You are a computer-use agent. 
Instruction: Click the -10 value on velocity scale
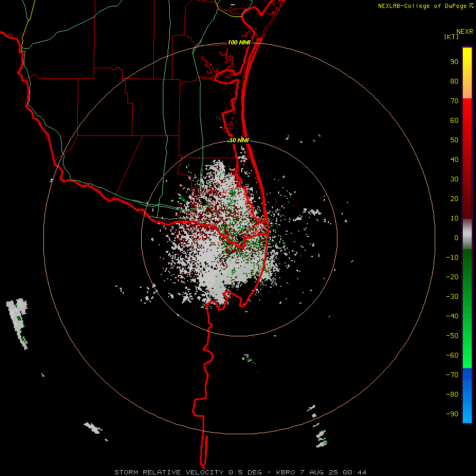452,258
